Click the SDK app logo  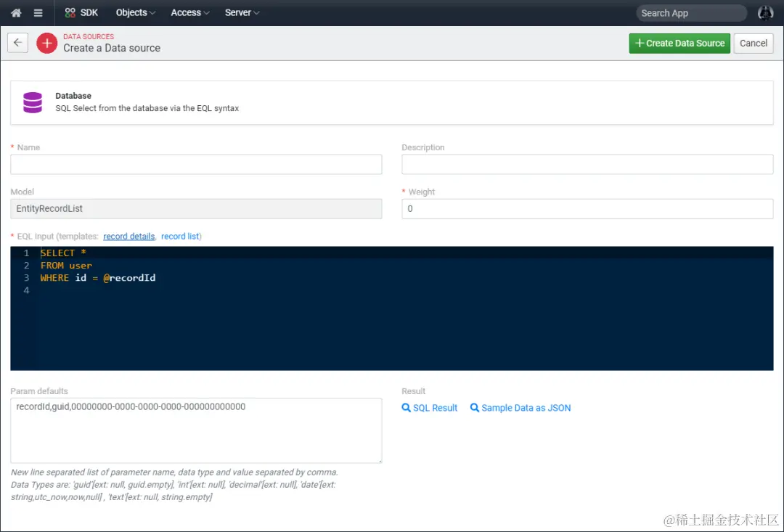coord(81,13)
